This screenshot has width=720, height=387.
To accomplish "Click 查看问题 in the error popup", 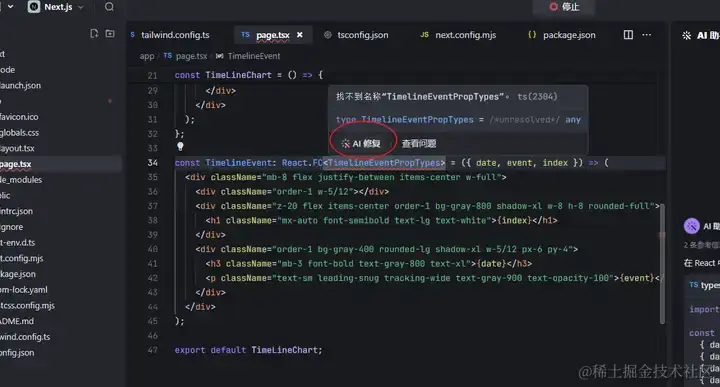I will 419,144.
